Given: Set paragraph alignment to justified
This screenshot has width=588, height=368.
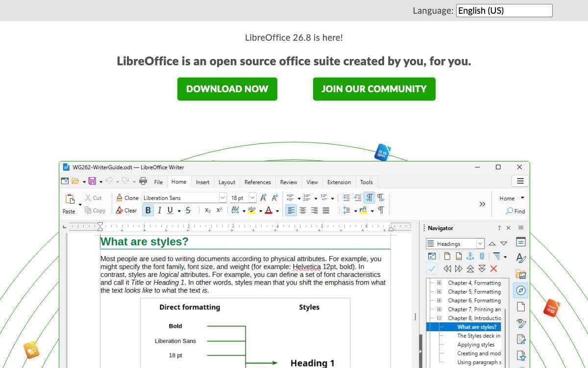Looking at the screenshot, I should point(326,210).
